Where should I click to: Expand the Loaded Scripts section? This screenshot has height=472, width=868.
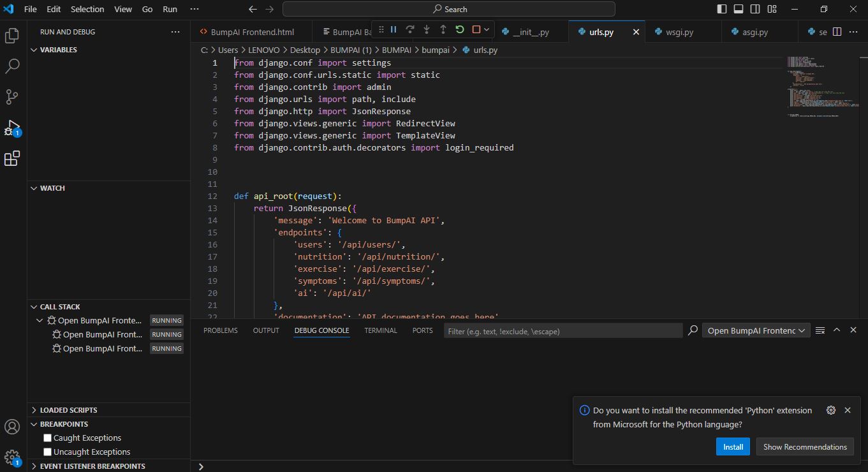point(68,410)
